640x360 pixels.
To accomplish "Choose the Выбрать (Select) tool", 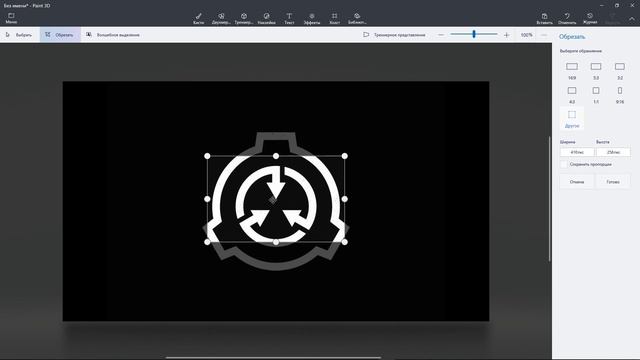I will pyautogui.click(x=19, y=35).
